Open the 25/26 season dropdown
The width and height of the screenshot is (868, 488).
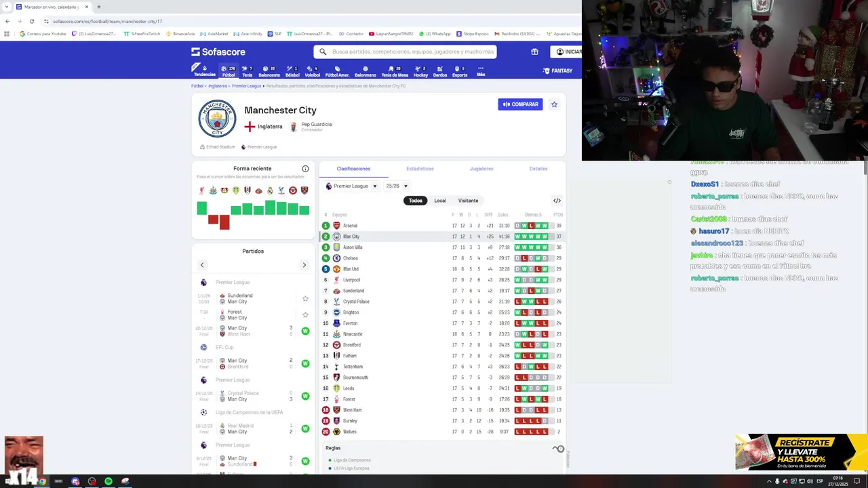pyautogui.click(x=397, y=186)
